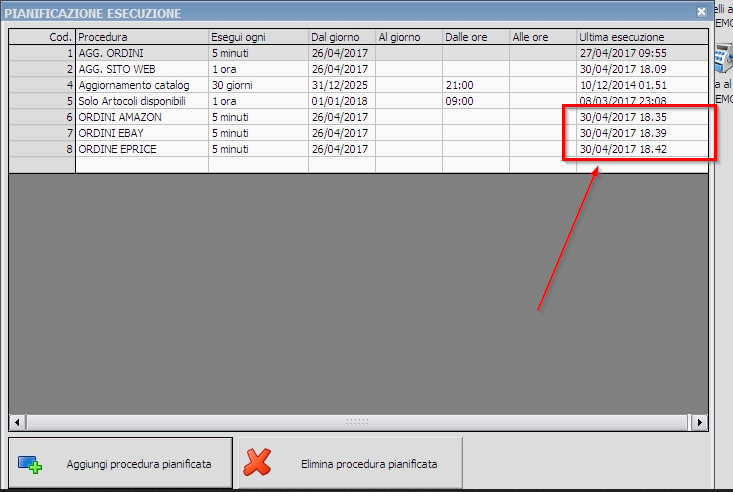
Task: Click the 21:00 Dalle ore cell
Action: coord(476,85)
